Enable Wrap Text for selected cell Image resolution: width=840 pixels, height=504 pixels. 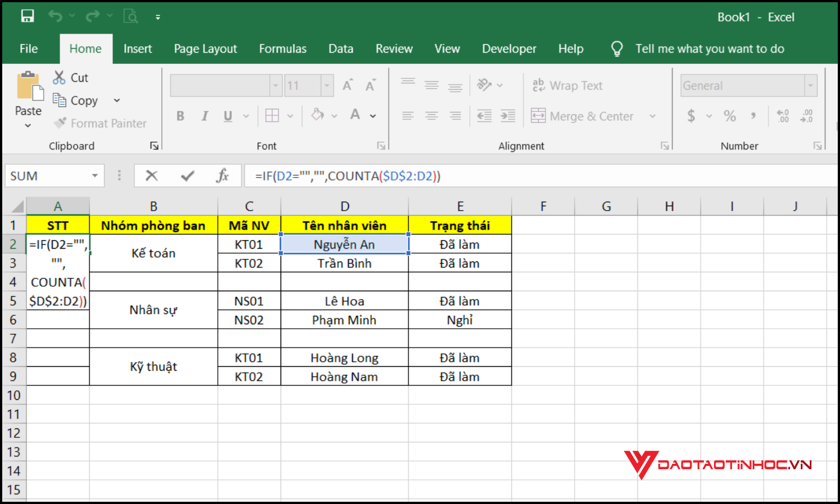click(x=567, y=85)
